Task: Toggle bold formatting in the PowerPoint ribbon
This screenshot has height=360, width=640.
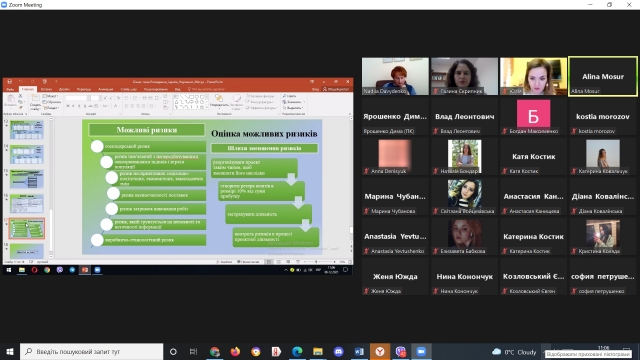Action: [68, 106]
